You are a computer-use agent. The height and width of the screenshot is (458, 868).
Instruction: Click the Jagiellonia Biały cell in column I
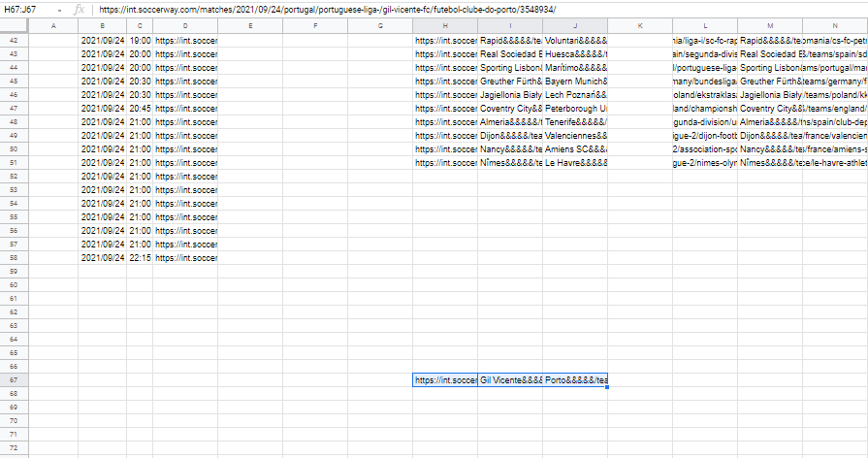click(510, 95)
